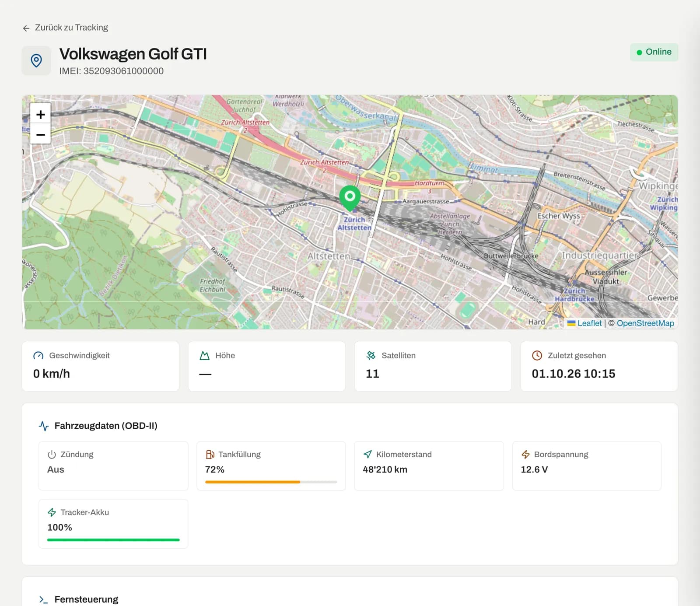Click the power icon in Zündung card
Viewport: 700px width, 606px height.
click(x=52, y=455)
